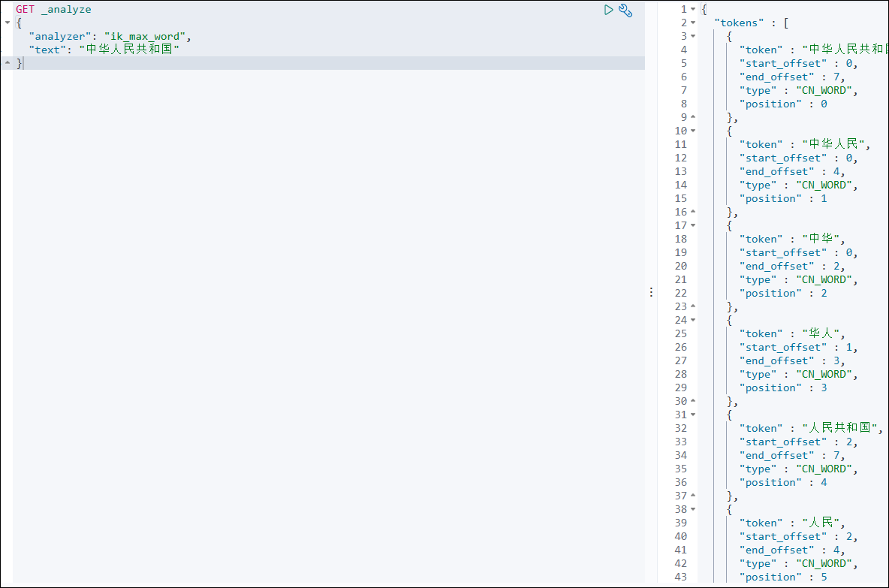The image size is (889, 588).
Task: Click position value 3 on line 29
Action: [x=824, y=388]
